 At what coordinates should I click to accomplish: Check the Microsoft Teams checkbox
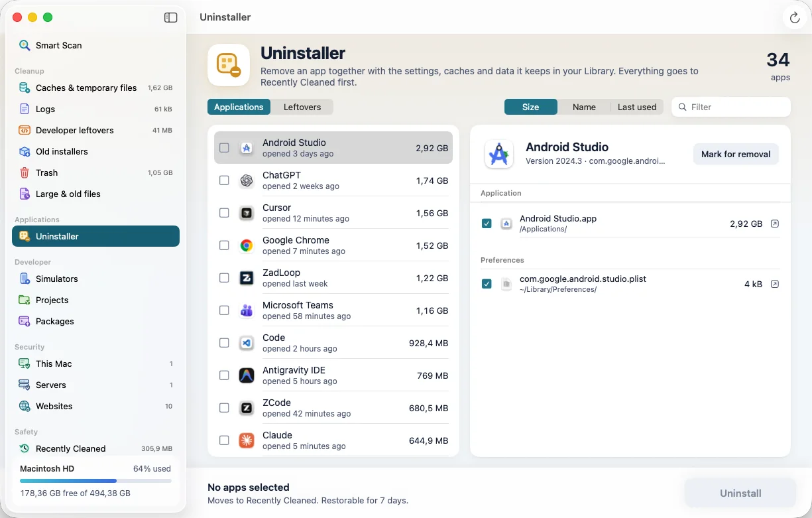(224, 310)
